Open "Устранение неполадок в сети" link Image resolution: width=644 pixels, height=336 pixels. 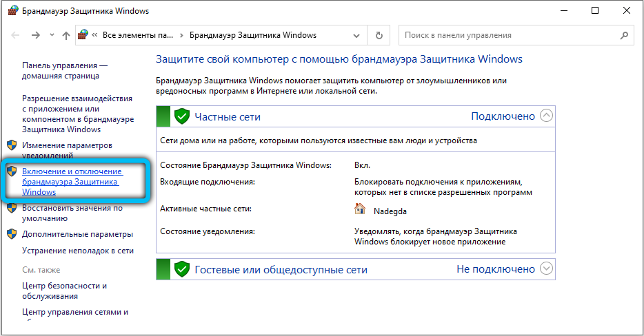pos(78,251)
